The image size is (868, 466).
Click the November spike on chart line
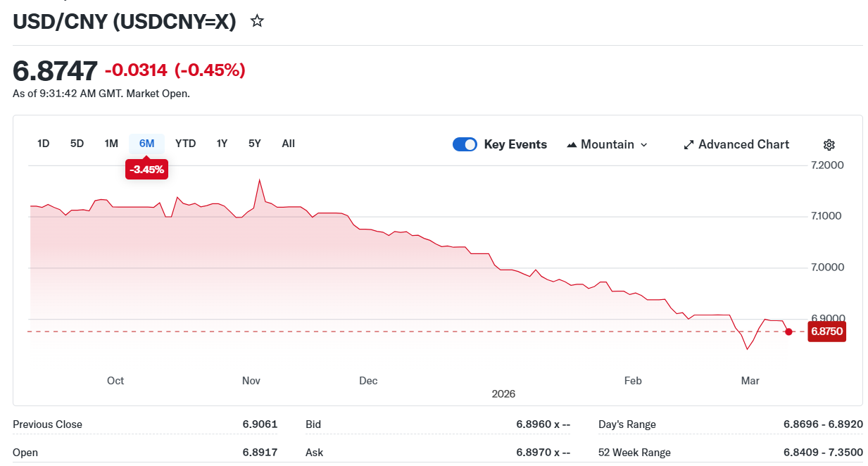(x=260, y=180)
